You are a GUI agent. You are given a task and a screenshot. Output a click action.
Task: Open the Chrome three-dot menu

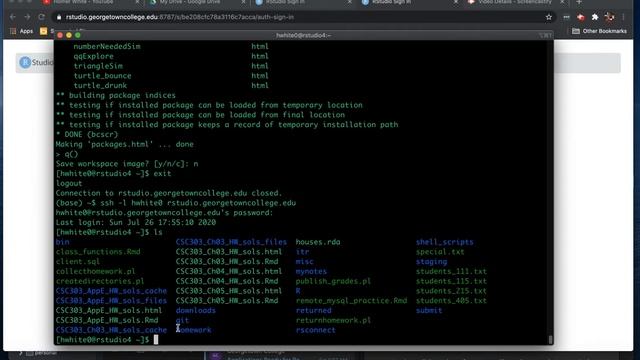pos(623,17)
